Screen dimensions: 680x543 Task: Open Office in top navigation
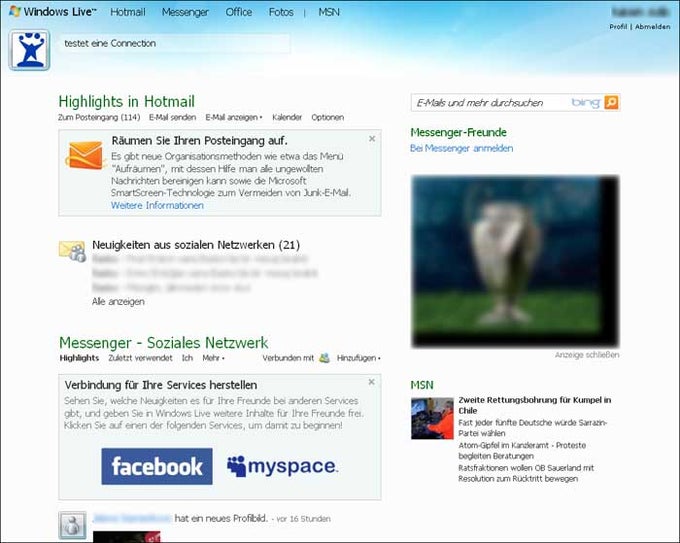pyautogui.click(x=239, y=12)
